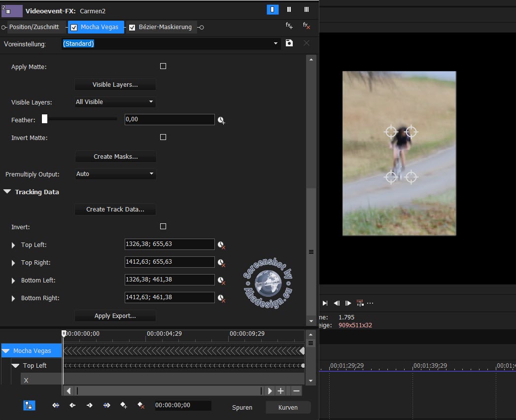Delete the current preset

point(307,43)
